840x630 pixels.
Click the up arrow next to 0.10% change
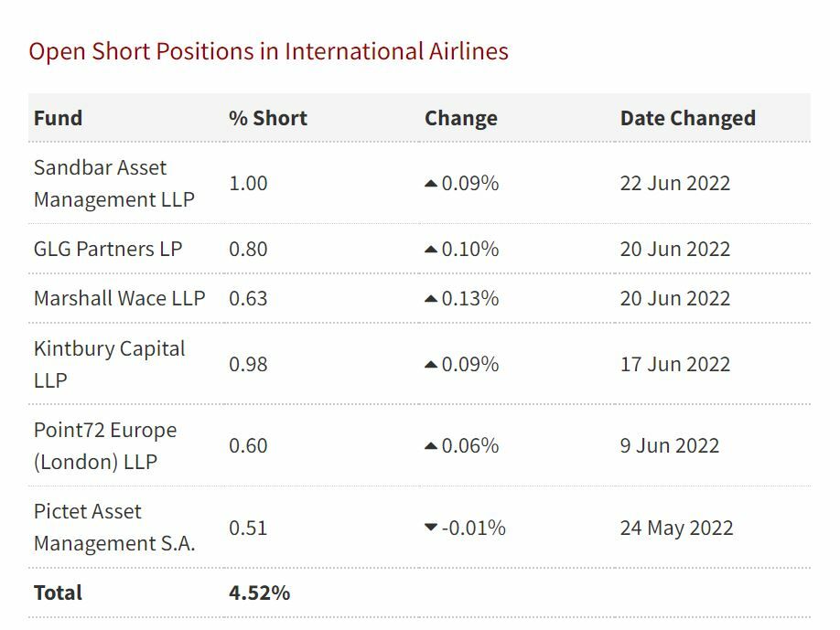pyautogui.click(x=431, y=250)
